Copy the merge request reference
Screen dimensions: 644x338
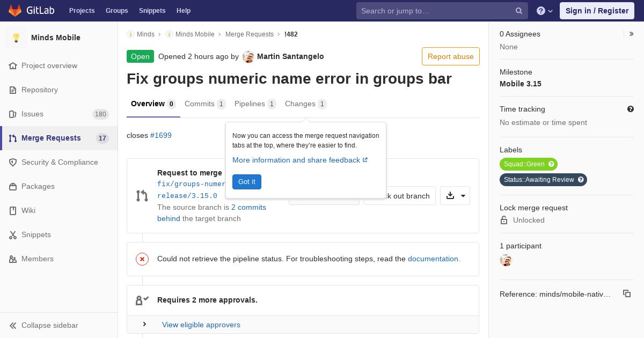coord(626,293)
